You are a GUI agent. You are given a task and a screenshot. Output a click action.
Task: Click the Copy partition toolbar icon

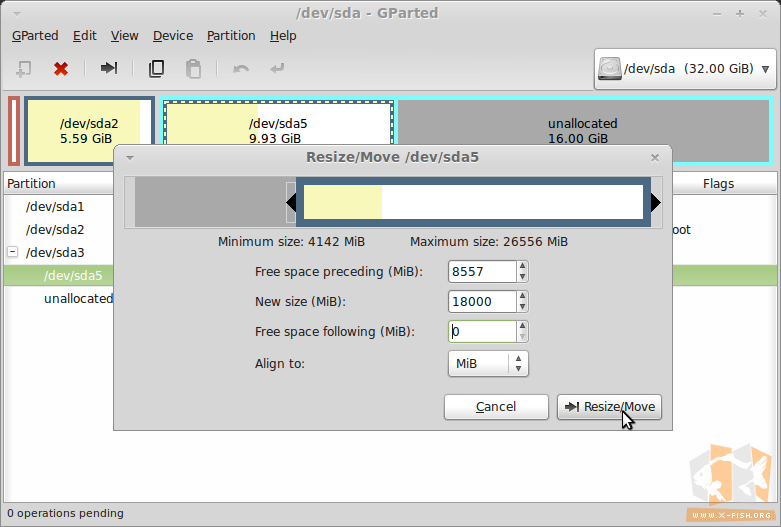pos(156,68)
